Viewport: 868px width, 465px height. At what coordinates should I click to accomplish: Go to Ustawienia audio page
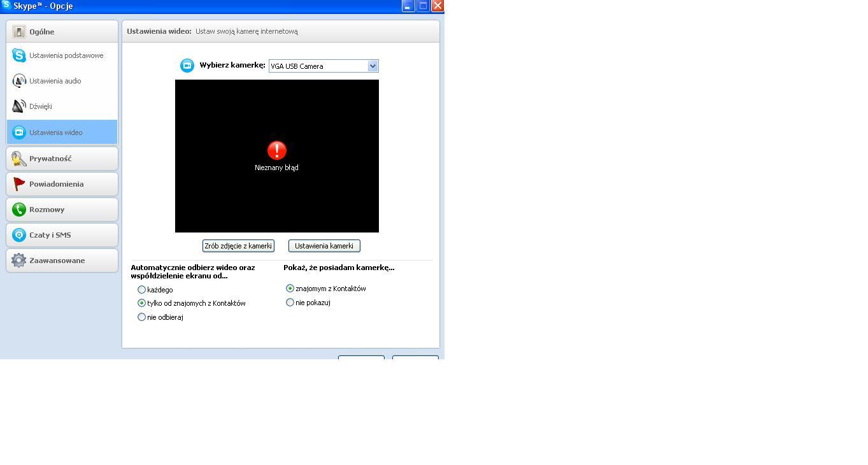[62, 81]
